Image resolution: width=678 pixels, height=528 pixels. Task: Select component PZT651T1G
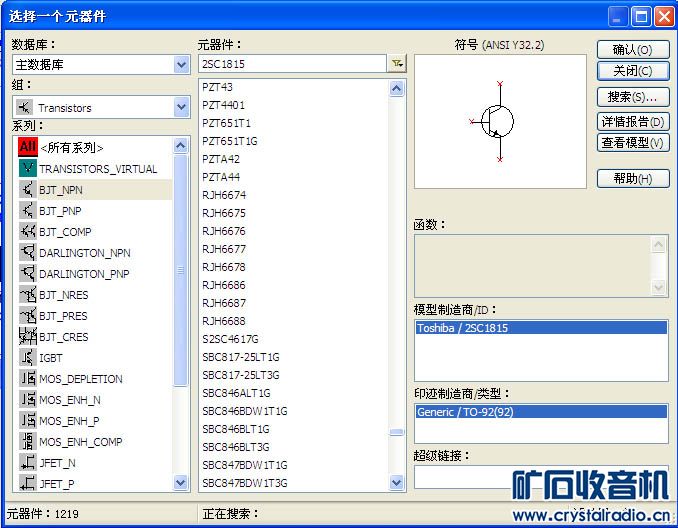pyautogui.click(x=230, y=141)
